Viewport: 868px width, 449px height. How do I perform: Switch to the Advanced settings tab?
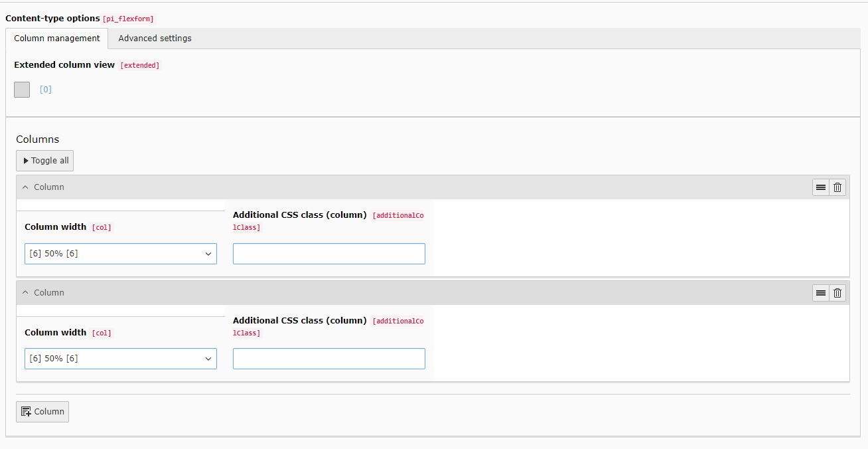click(155, 39)
